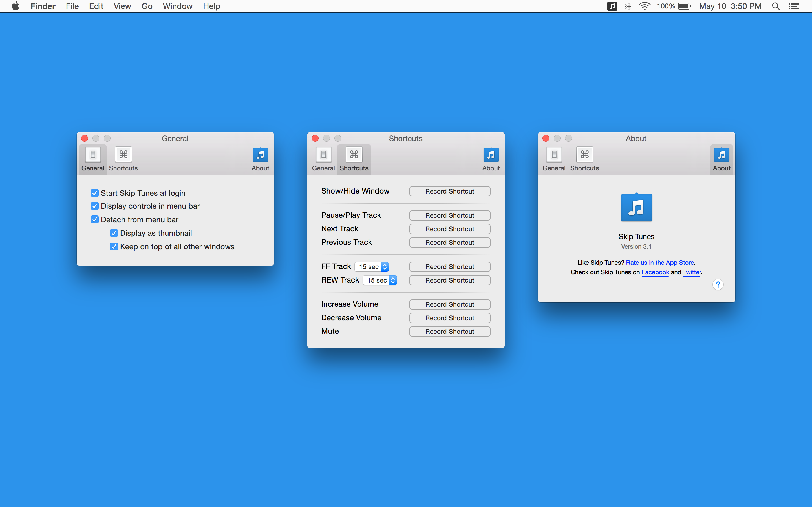This screenshot has width=812, height=507.
Task: Click Rate us in the App Store link
Action: [660, 263]
